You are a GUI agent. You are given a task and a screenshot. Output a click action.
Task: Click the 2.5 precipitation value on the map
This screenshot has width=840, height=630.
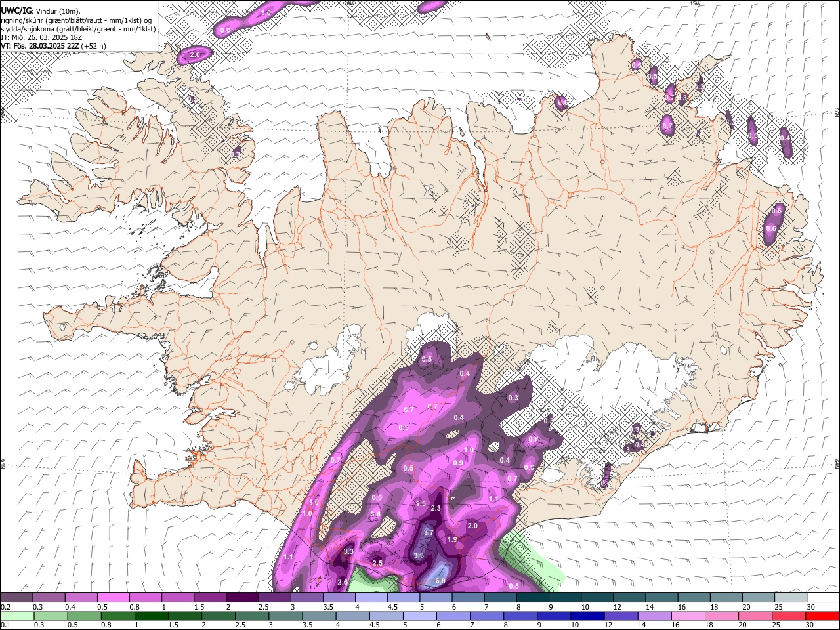click(377, 564)
